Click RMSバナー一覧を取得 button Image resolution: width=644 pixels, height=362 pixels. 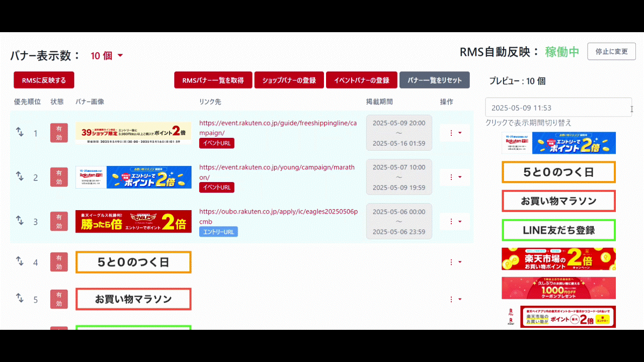point(213,80)
